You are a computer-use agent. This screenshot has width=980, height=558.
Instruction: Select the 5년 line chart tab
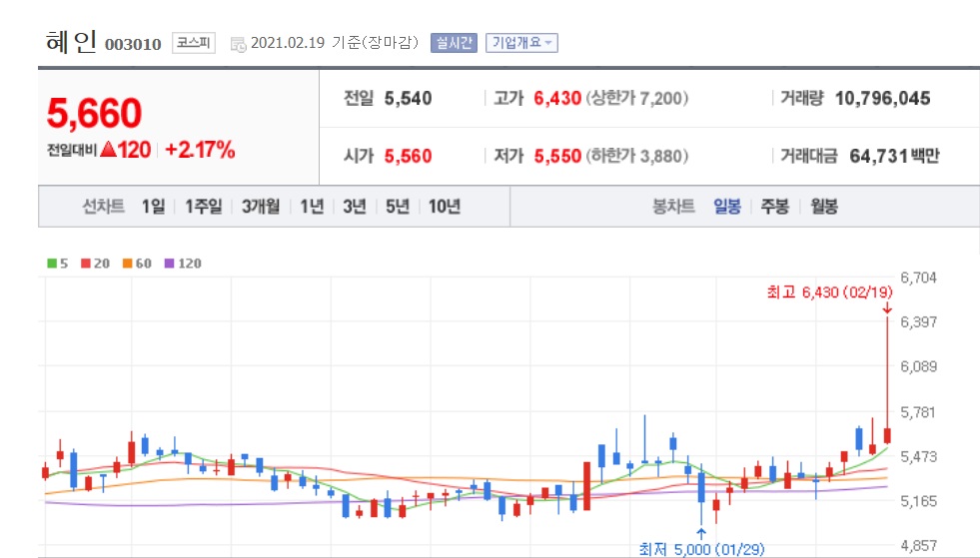398,207
